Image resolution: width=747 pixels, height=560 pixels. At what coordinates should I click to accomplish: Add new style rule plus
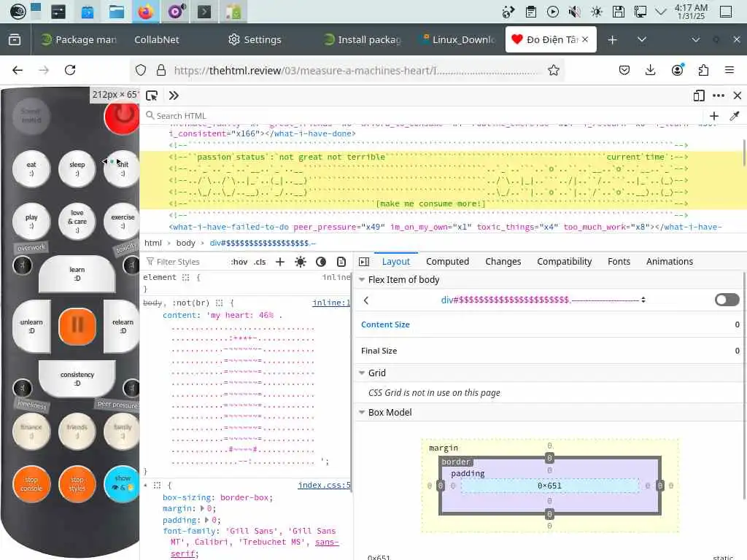280,262
